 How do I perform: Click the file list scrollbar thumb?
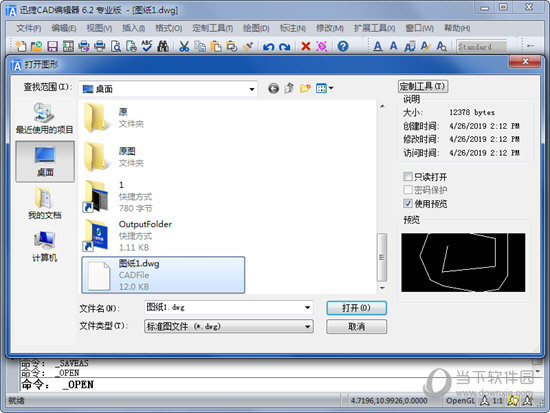point(382,257)
